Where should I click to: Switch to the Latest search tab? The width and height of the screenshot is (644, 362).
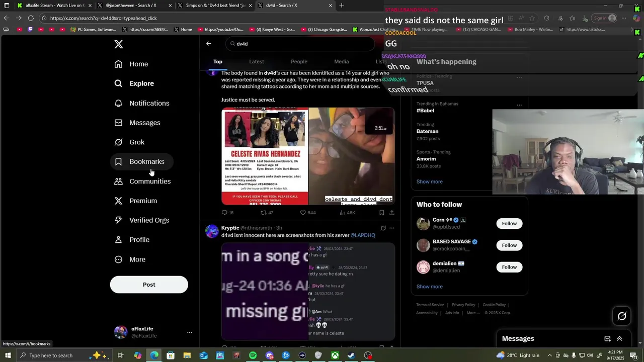pos(256,61)
